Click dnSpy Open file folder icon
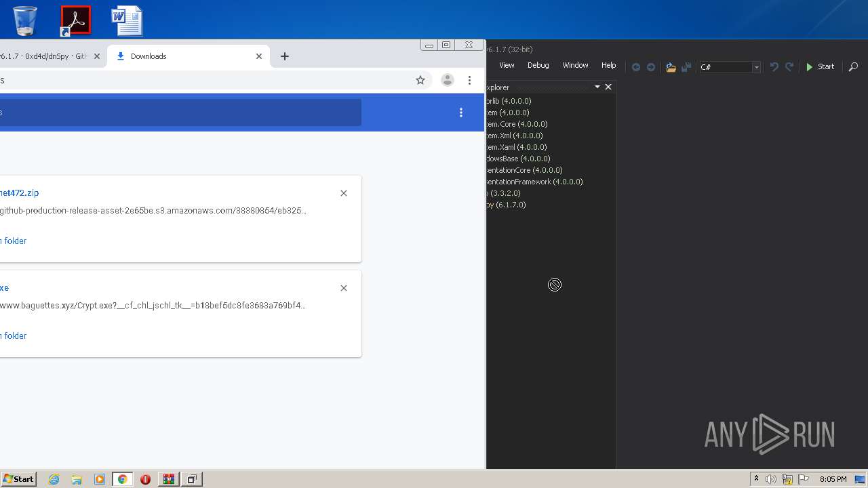This screenshot has height=488, width=868. click(x=671, y=67)
